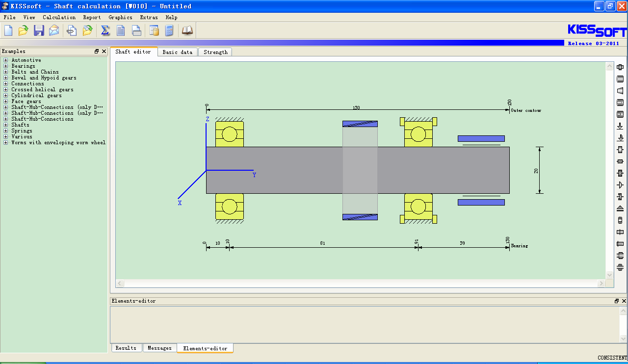Close the Examples panel

(x=104, y=51)
